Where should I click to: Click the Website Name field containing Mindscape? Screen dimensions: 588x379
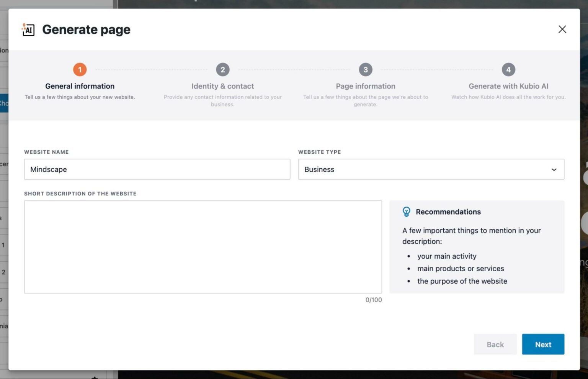tap(157, 169)
